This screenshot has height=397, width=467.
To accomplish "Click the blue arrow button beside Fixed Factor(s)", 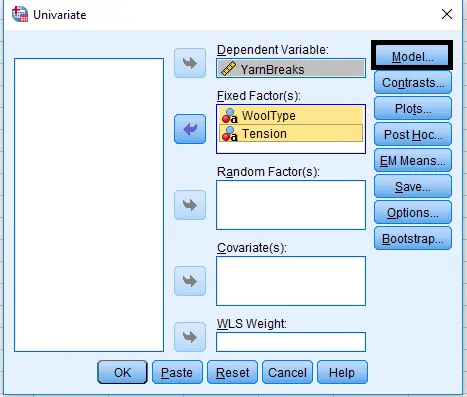I will click(190, 129).
